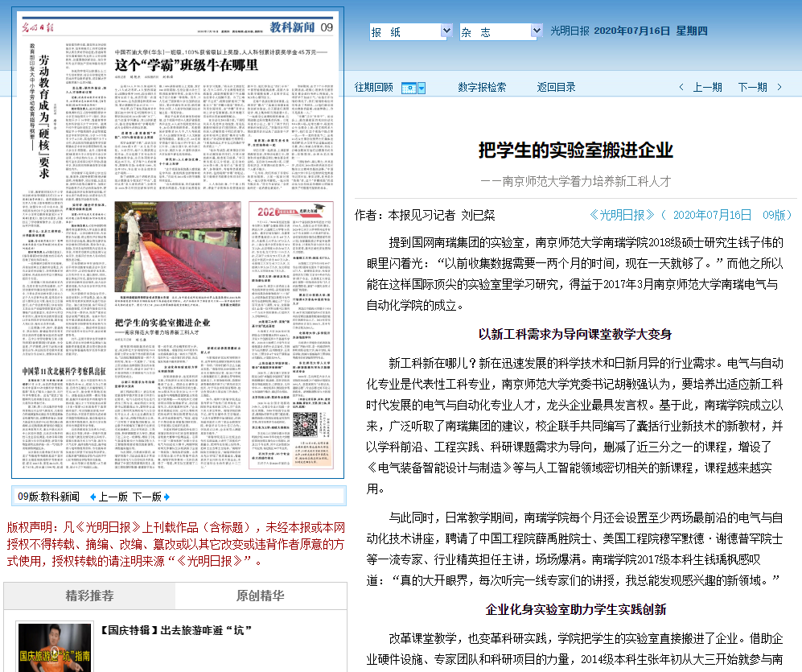Click the left arrow before 上一期
The width and height of the screenshot is (802, 672).
pos(681,87)
